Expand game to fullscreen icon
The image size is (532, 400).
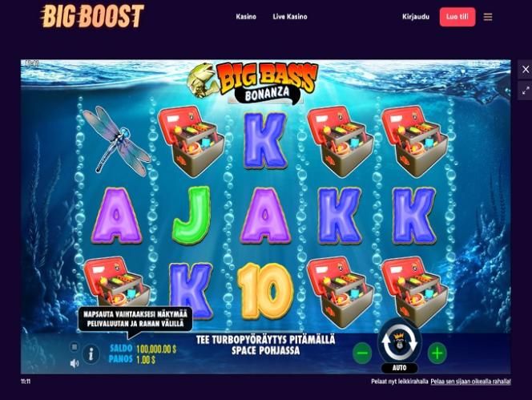pyautogui.click(x=526, y=91)
